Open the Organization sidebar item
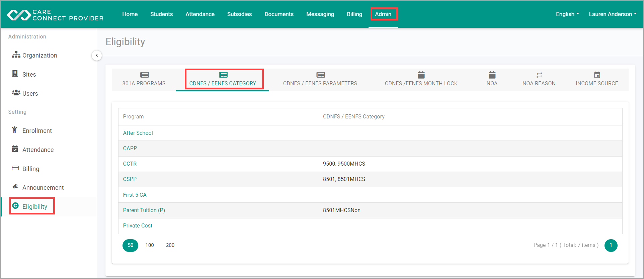The width and height of the screenshot is (644, 279). tap(39, 55)
